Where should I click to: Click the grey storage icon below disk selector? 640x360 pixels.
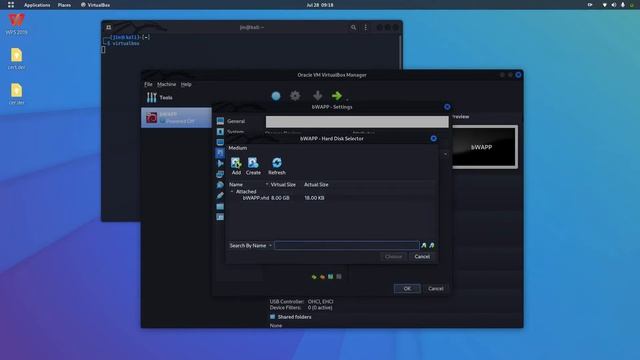339,277
